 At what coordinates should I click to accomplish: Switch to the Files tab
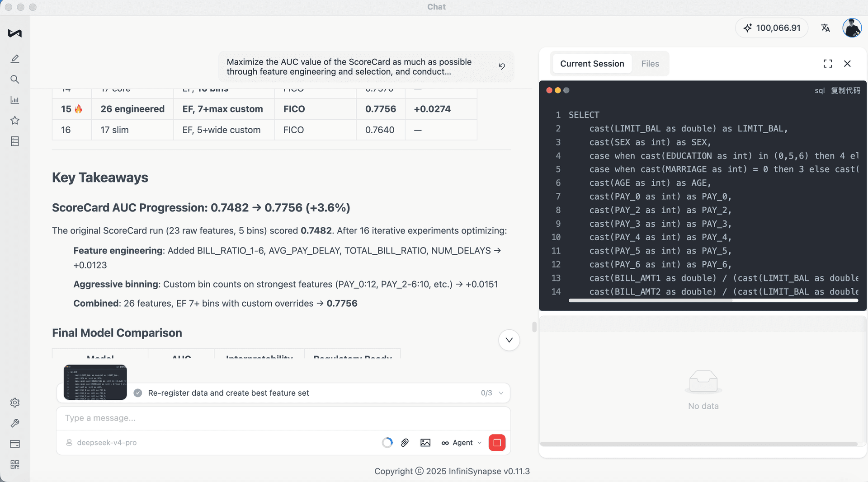tap(650, 64)
